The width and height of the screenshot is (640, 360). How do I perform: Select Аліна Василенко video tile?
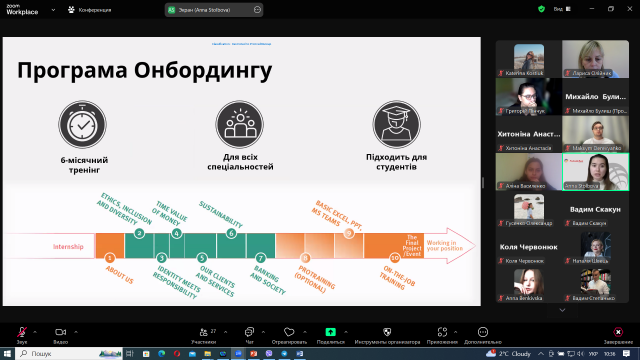coord(529,171)
